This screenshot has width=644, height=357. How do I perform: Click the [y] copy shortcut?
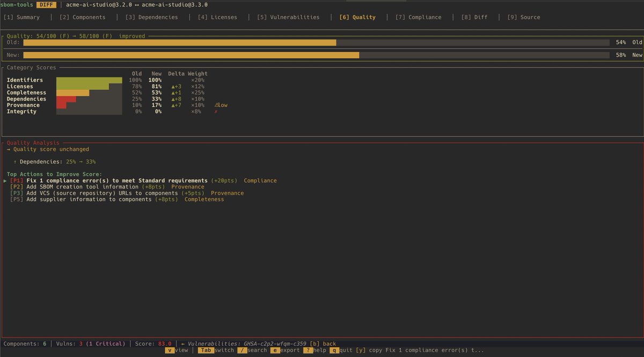(x=420, y=350)
